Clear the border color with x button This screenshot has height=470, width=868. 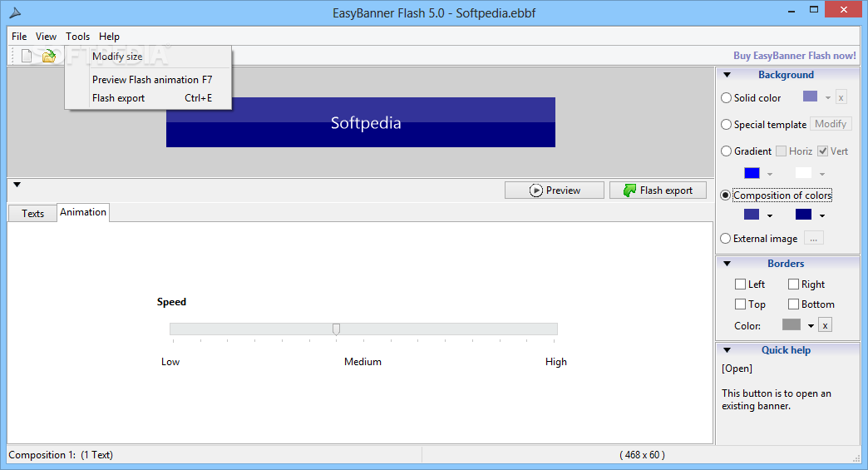(x=825, y=325)
